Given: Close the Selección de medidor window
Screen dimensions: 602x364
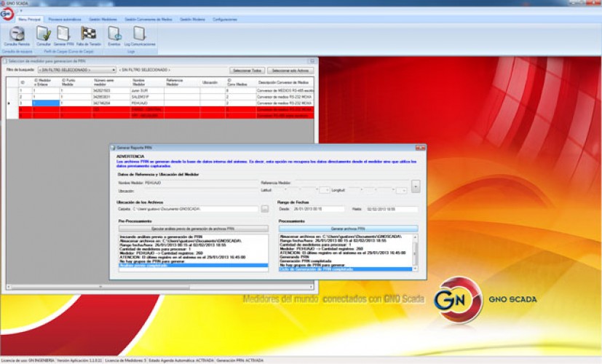Looking at the screenshot, I should pyautogui.click(x=312, y=61).
